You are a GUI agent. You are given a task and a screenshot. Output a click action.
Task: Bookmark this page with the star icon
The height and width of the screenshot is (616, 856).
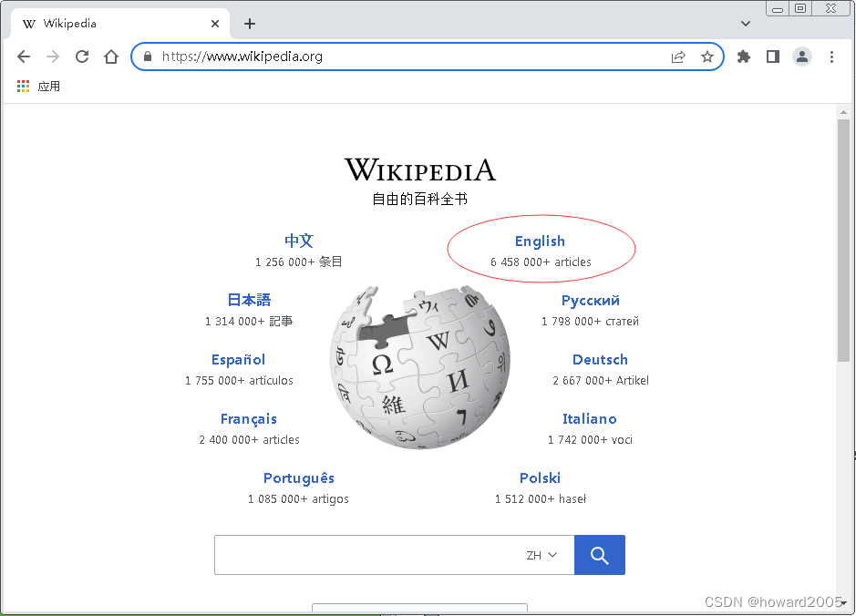[x=707, y=56]
